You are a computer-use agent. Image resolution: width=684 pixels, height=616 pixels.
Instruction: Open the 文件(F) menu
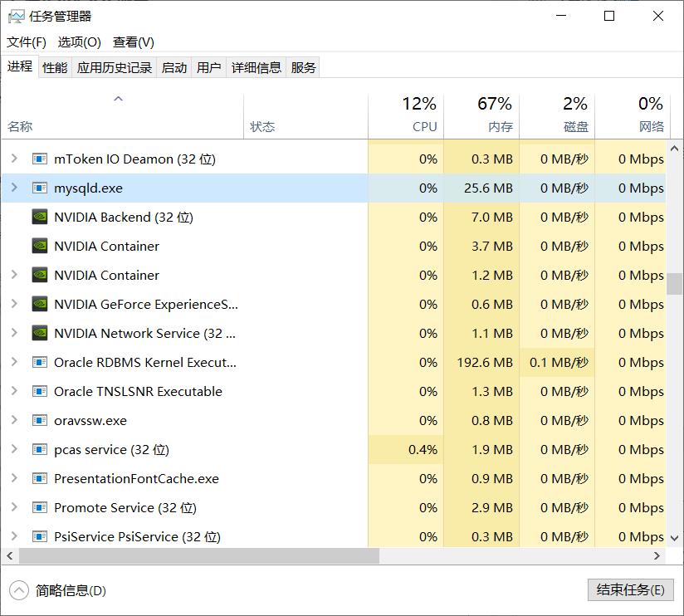tap(27, 42)
